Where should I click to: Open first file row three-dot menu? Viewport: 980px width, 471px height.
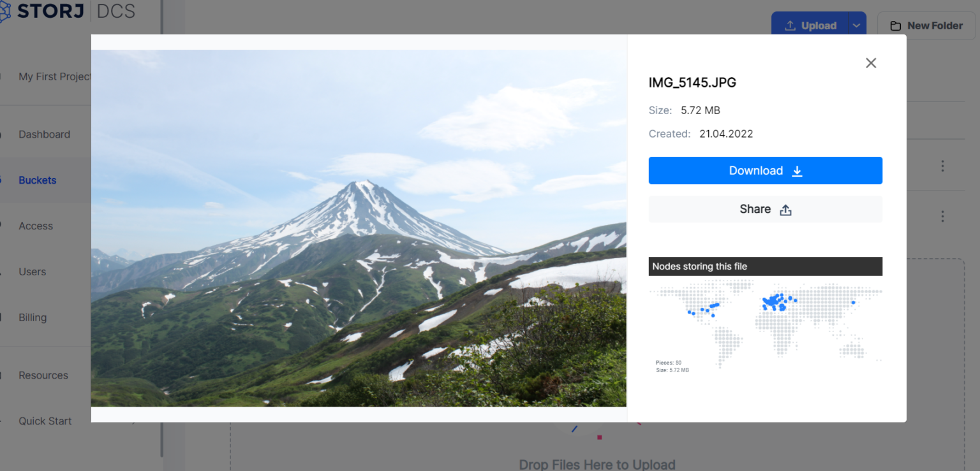click(x=942, y=166)
